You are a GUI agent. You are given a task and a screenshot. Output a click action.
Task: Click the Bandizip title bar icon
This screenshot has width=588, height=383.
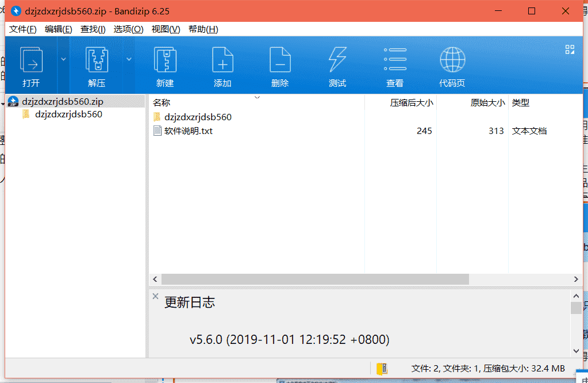pos(16,11)
